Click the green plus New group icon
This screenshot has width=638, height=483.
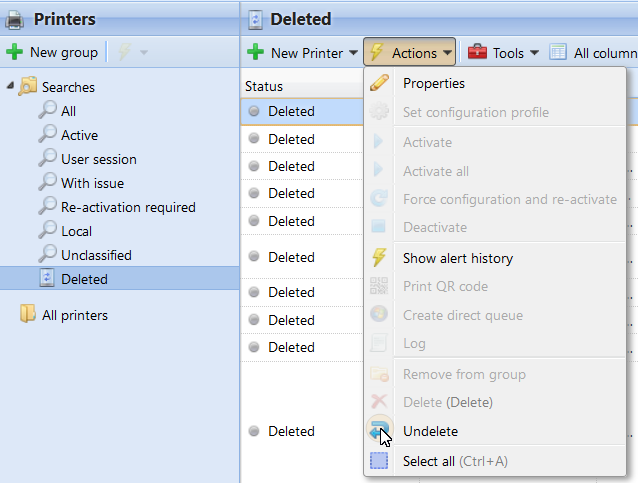click(x=15, y=52)
